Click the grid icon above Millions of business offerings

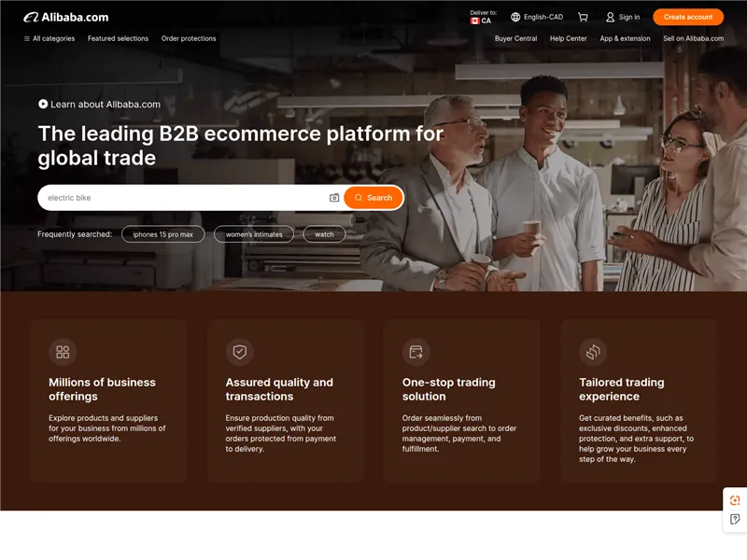(x=63, y=352)
